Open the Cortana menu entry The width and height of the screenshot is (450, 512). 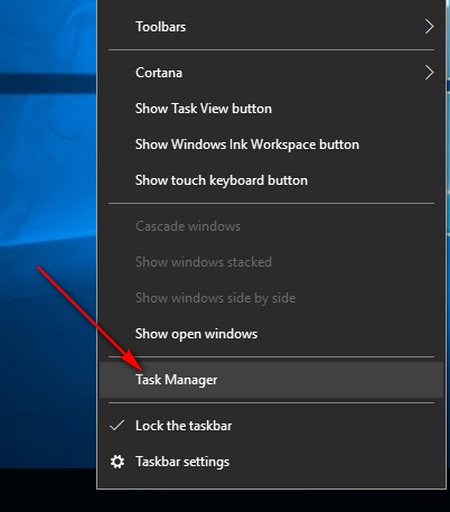coord(272,73)
